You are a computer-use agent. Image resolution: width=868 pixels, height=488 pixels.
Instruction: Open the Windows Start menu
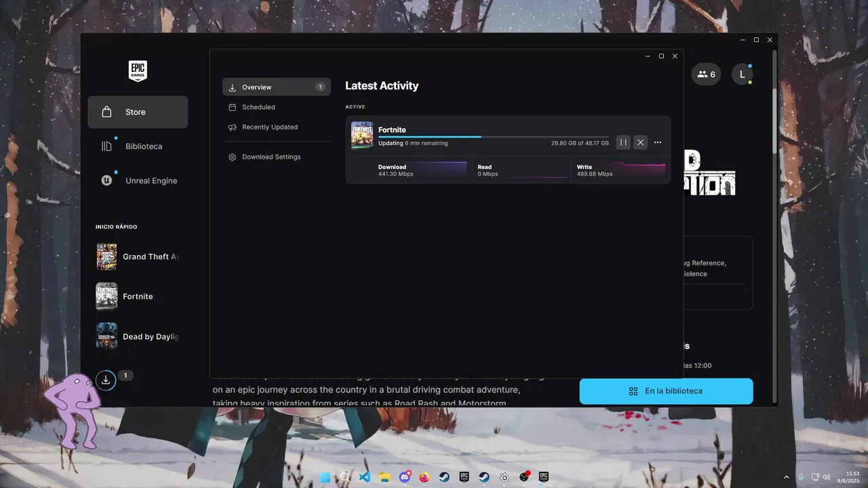point(325,477)
